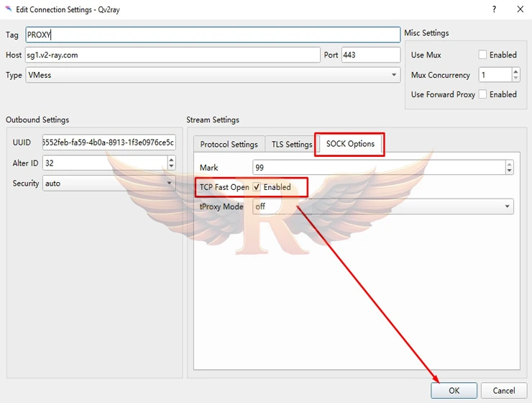Switch to the Protocol Settings tab
Image resolution: width=532 pixels, height=403 pixels.
point(229,145)
